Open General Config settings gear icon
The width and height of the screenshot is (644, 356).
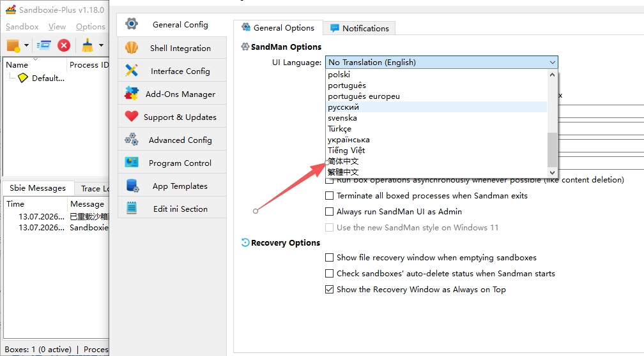[132, 24]
